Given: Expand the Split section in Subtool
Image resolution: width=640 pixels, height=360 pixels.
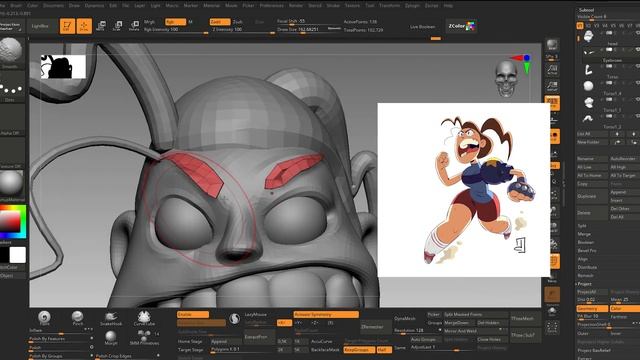Looking at the screenshot, I should pyautogui.click(x=582, y=226).
